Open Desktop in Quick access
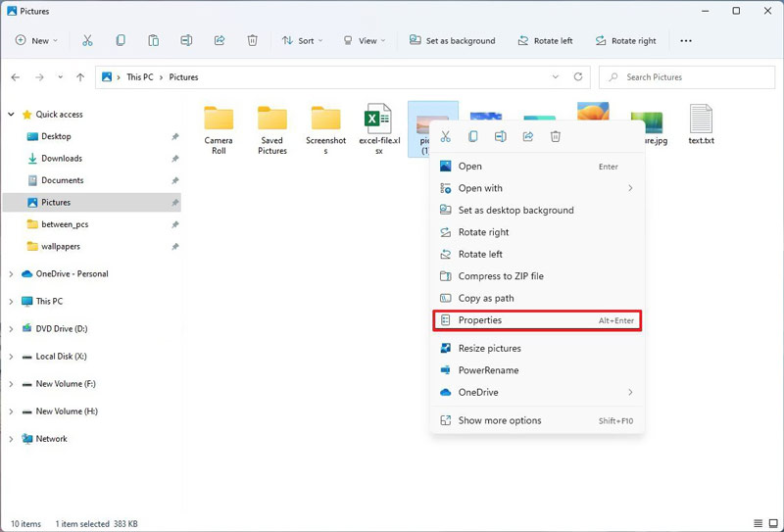This screenshot has height=532, width=784. [91, 136]
